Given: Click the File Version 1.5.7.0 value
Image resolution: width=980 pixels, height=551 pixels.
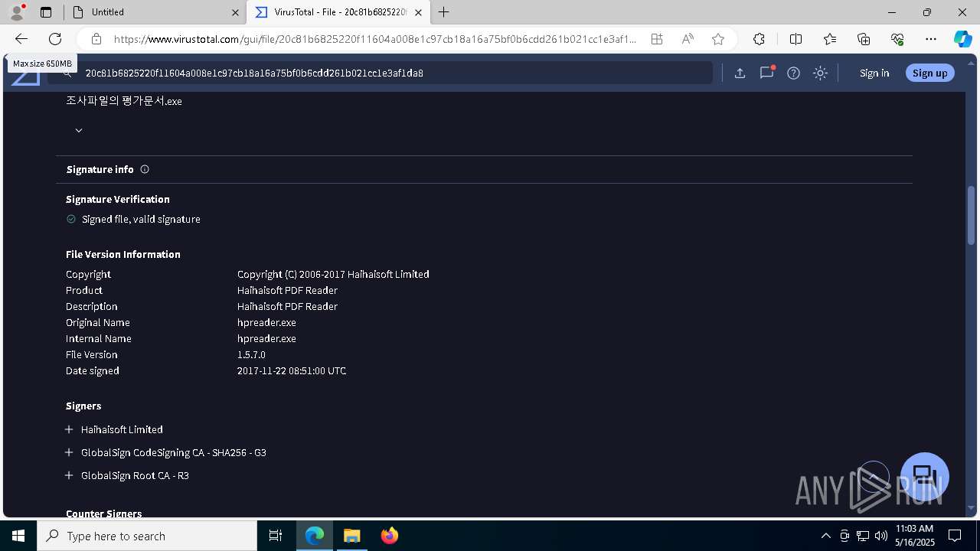Looking at the screenshot, I should pos(251,354).
